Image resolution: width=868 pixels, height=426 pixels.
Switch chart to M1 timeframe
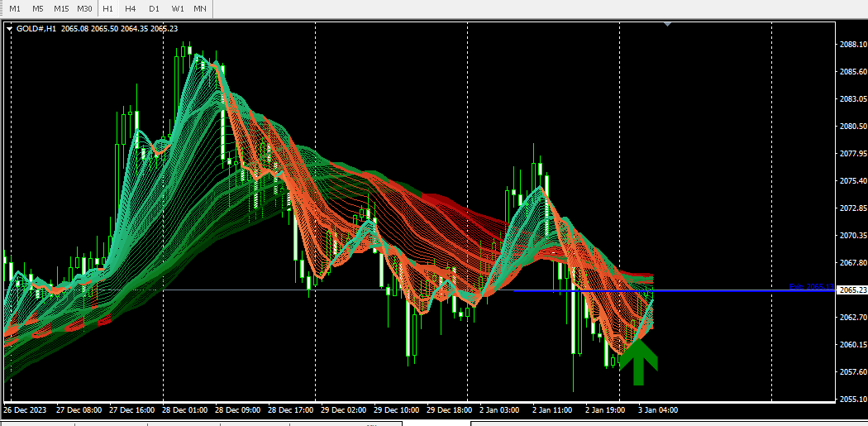[15, 8]
